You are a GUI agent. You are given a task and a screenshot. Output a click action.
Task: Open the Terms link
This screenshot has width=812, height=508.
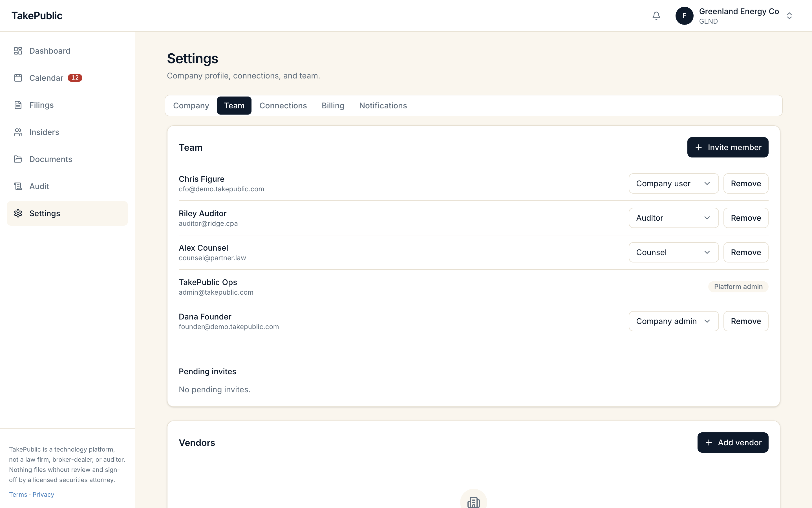18,494
